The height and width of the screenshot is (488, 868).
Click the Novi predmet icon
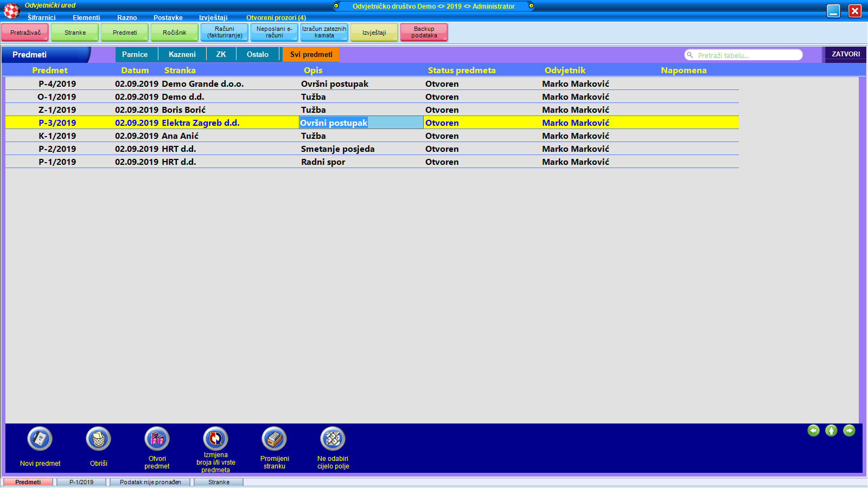tap(40, 439)
